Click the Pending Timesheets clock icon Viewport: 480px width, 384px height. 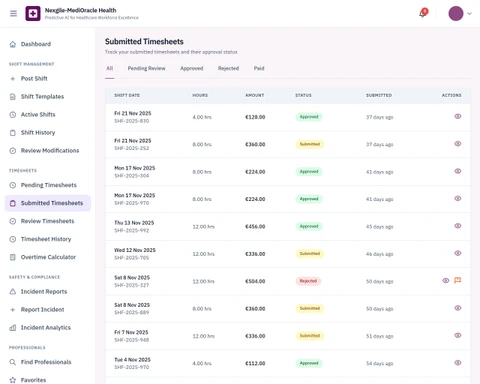tap(13, 185)
